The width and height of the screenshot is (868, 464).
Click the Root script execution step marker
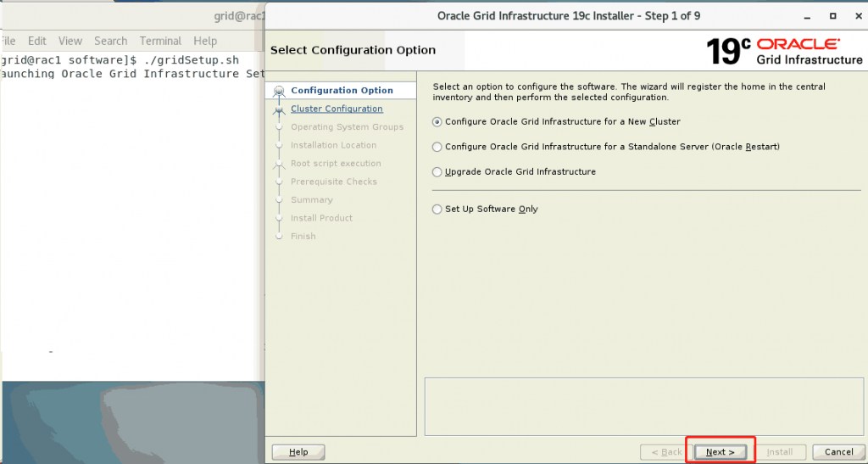click(279, 165)
